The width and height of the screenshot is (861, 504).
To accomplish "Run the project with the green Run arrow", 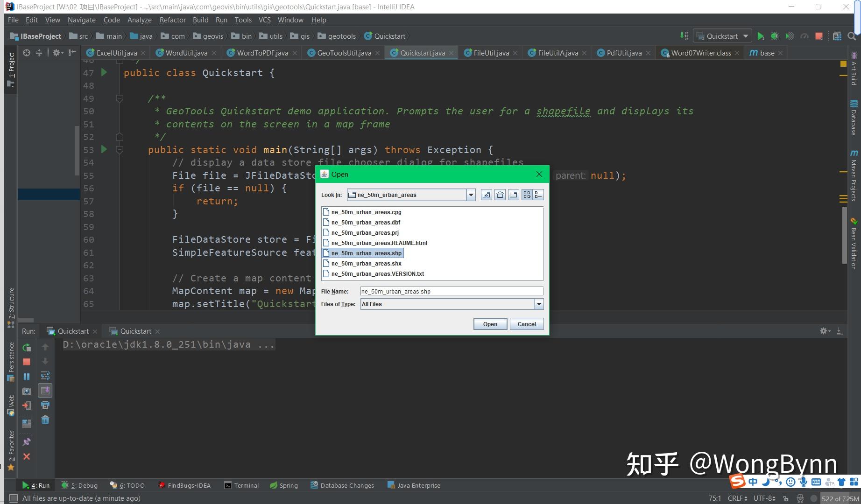I will (x=761, y=36).
